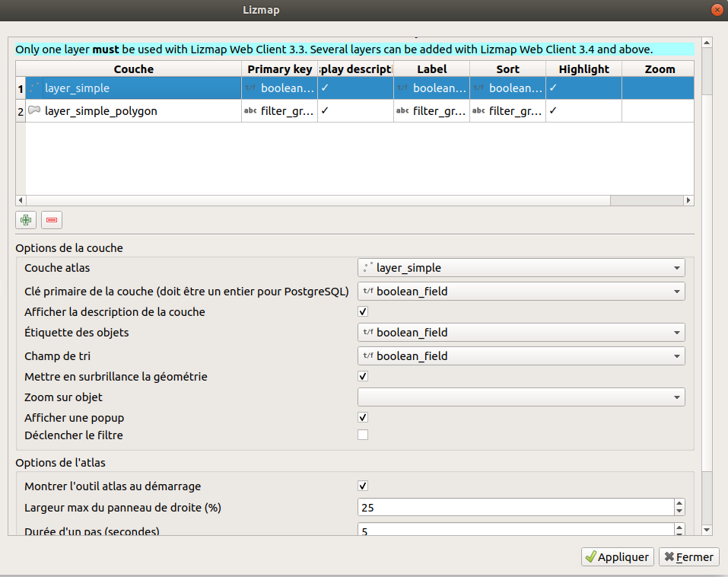728x577 pixels.
Task: Open the Zoom sur objet dropdown
Action: [x=676, y=397]
